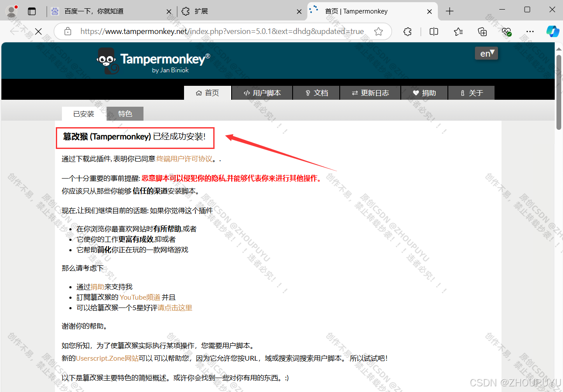Select the 已安装 sub-tab
This screenshot has width=563, height=392.
click(x=84, y=114)
